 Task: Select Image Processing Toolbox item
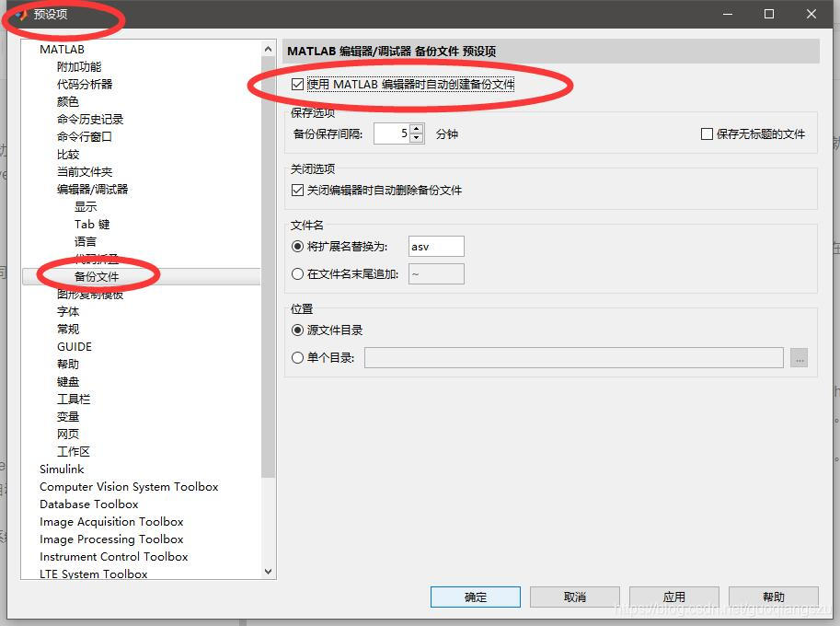point(111,539)
